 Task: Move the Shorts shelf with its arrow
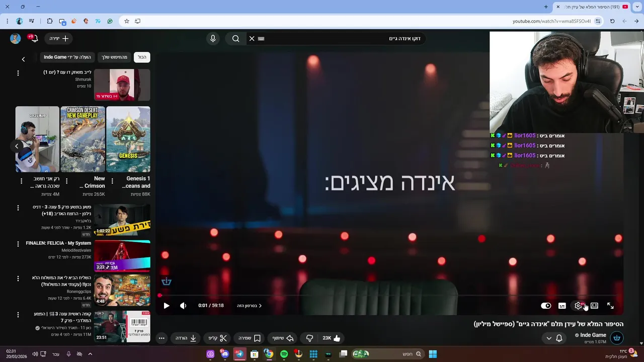click(17, 146)
